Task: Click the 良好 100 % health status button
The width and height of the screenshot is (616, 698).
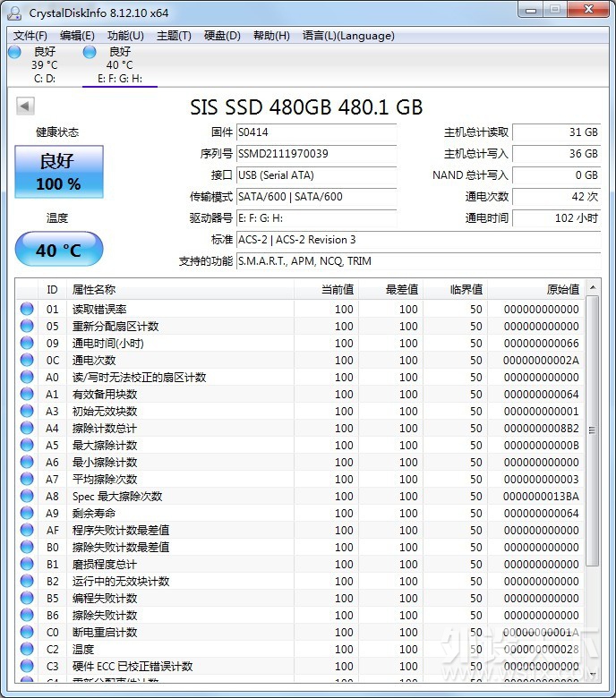Action: point(59,172)
